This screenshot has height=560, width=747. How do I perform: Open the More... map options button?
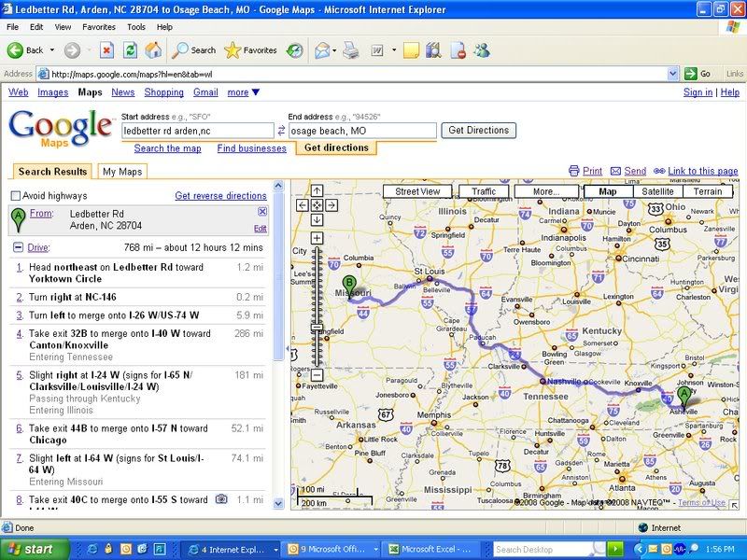546,191
